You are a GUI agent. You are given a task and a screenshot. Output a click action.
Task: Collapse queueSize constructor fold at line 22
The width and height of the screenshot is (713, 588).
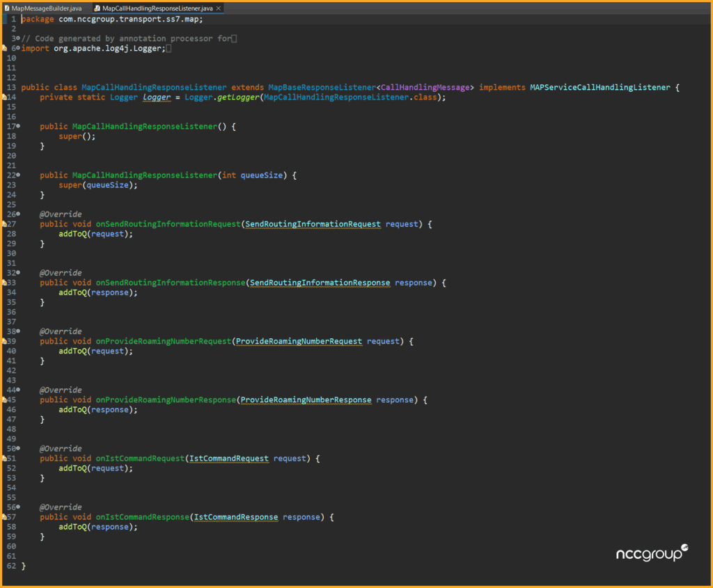(x=18, y=175)
